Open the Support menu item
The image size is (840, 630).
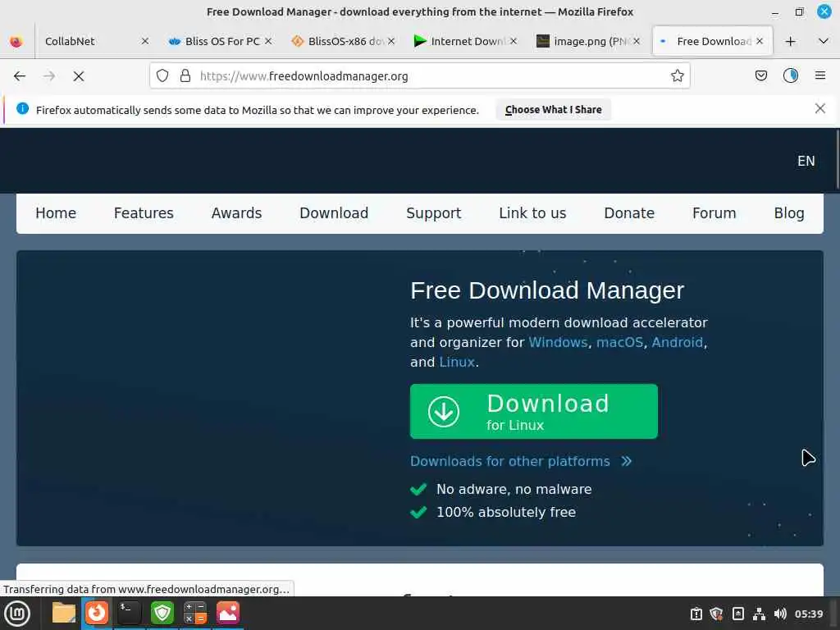(433, 213)
